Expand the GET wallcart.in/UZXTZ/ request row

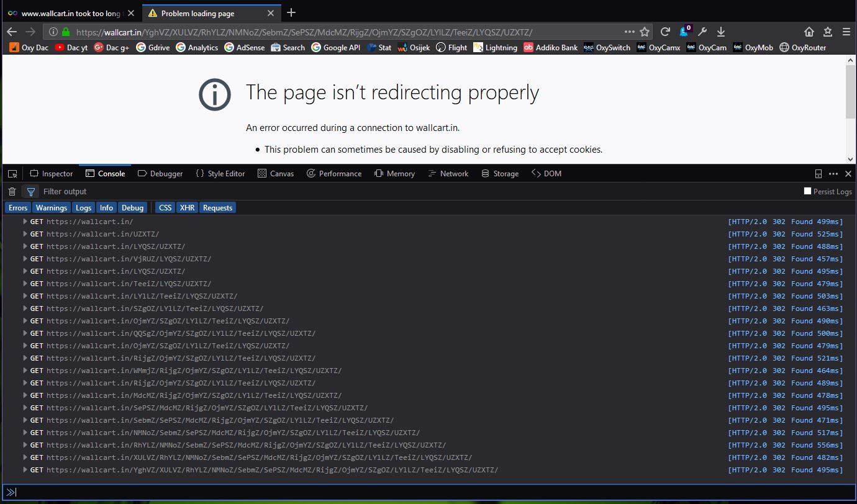25,234
